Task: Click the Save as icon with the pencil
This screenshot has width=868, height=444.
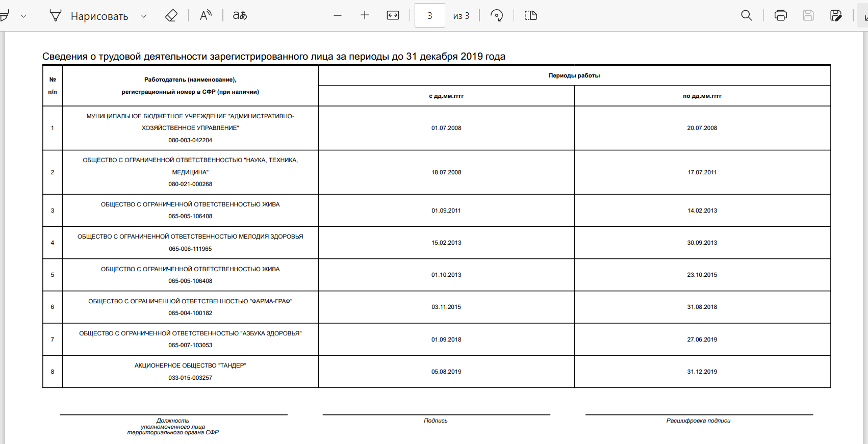Action: [x=836, y=16]
